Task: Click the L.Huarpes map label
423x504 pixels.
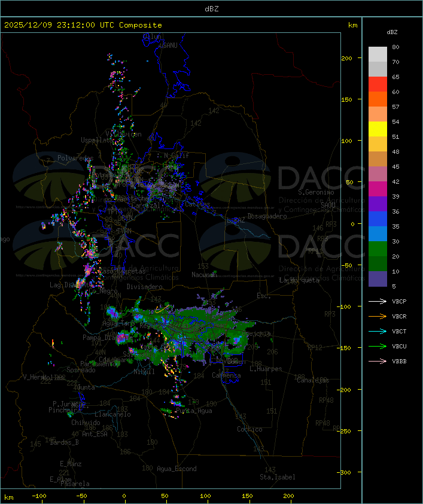Action: [266, 369]
